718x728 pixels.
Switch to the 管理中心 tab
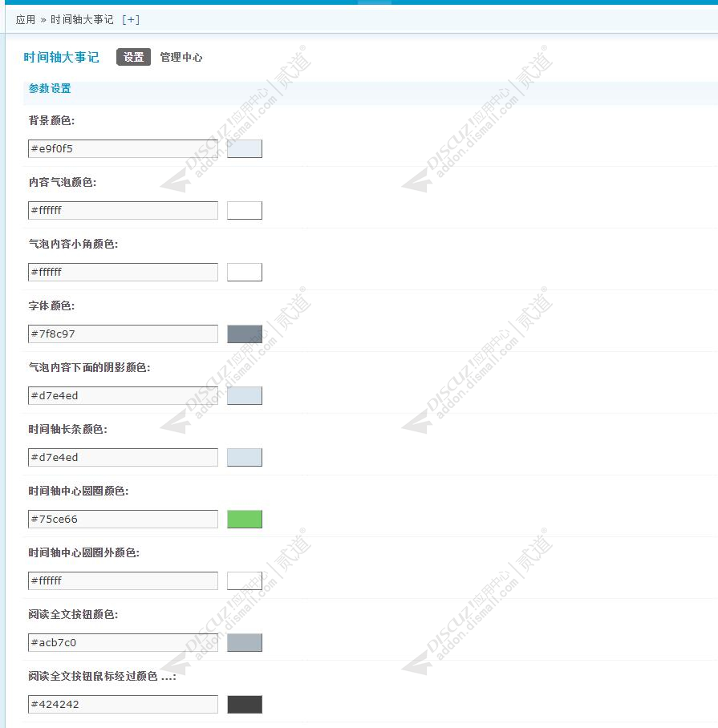point(181,57)
